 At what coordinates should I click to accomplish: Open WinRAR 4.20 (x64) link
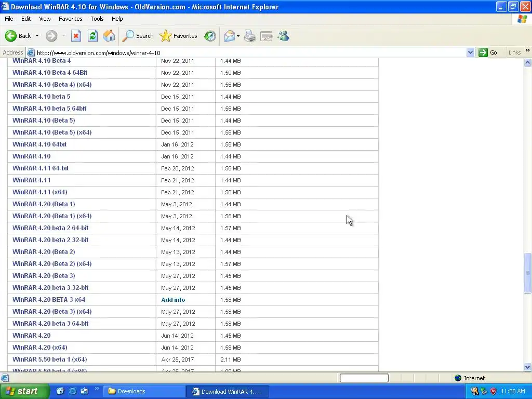[x=39, y=348]
